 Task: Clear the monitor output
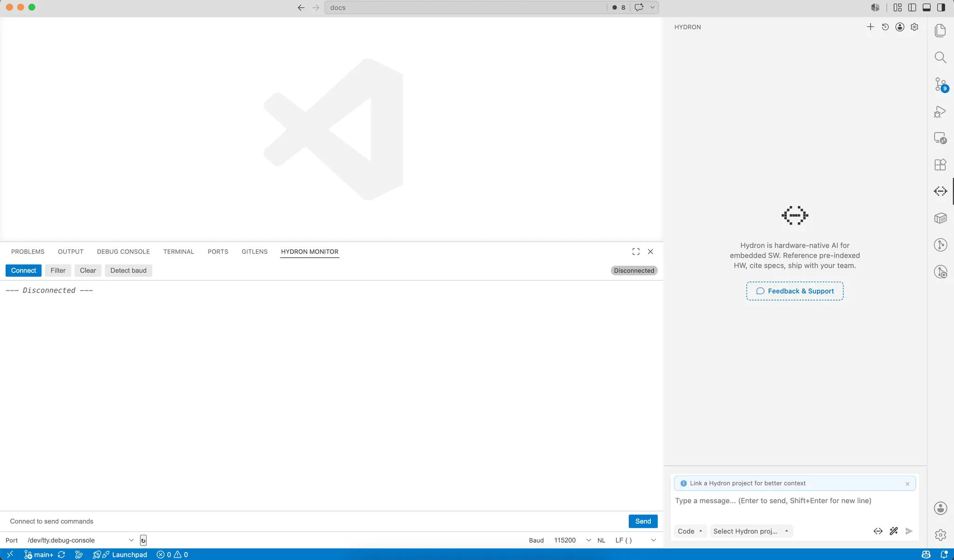coord(88,271)
